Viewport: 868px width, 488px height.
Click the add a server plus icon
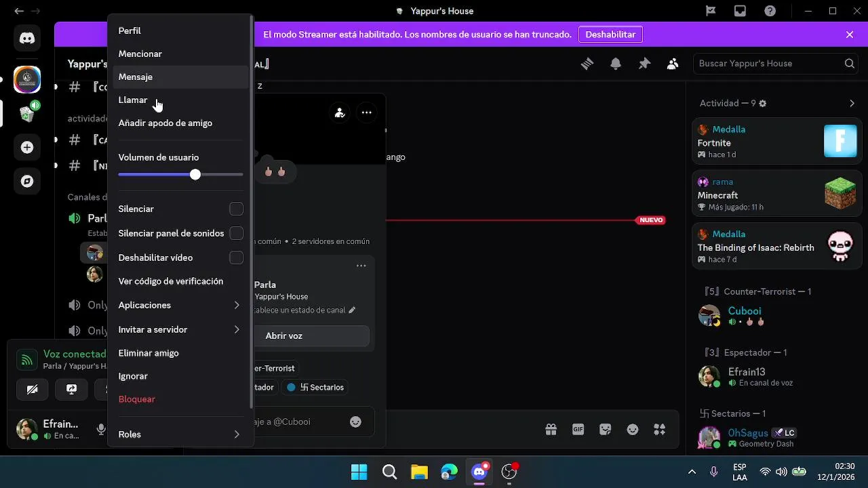[x=27, y=147]
